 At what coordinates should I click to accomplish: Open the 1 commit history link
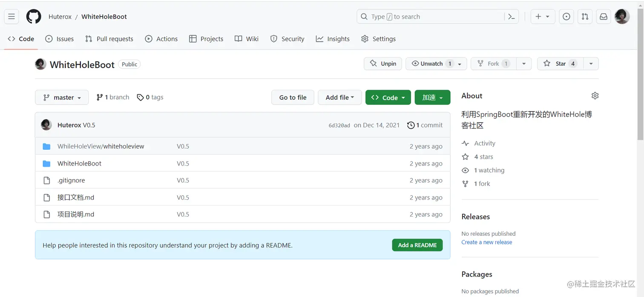point(425,125)
